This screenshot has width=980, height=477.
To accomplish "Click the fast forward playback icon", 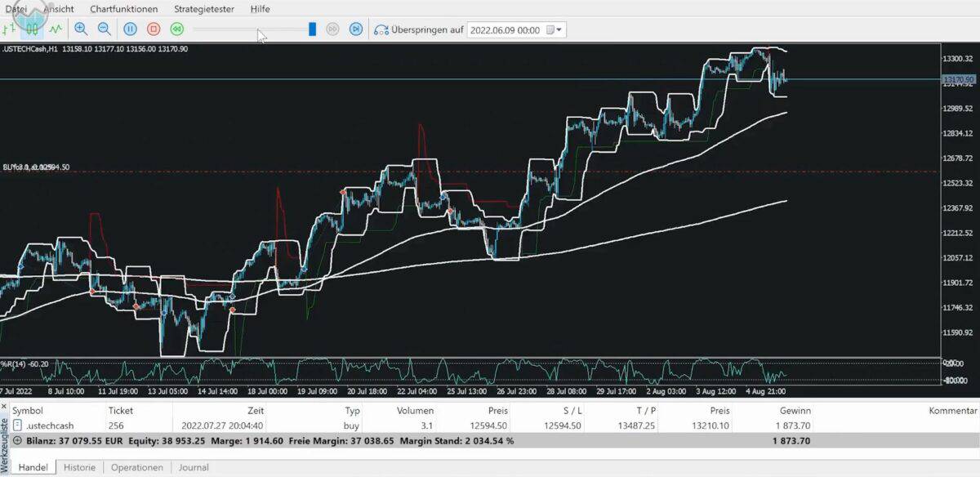I will click(x=333, y=29).
